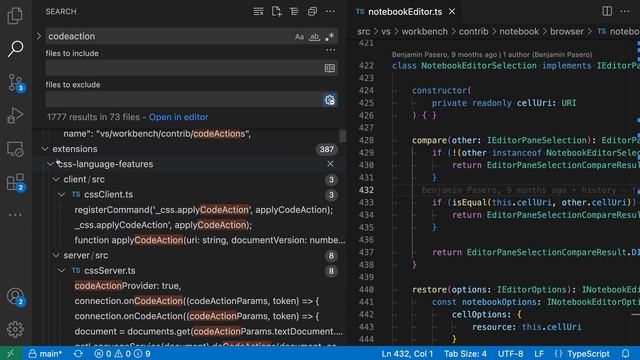Open editor more actions menu
The width and height of the screenshot is (640, 360).
pyautogui.click(x=625, y=11)
